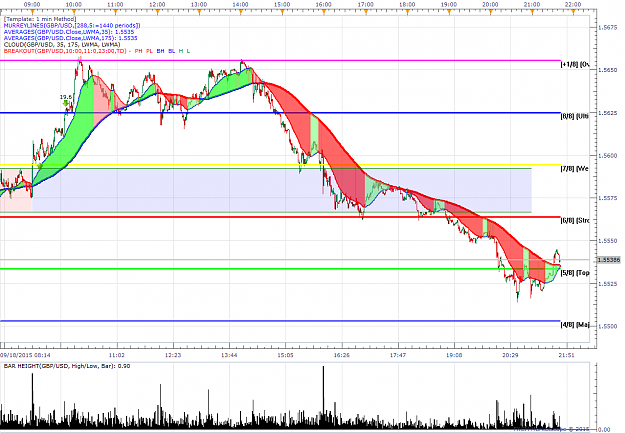Click the 1.5500 price axis label
The image size is (625, 433).
(608, 327)
